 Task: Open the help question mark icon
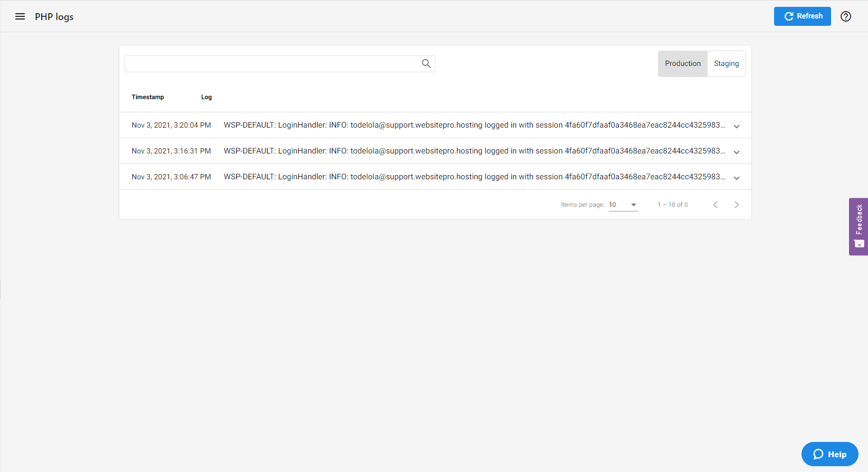[846, 16]
